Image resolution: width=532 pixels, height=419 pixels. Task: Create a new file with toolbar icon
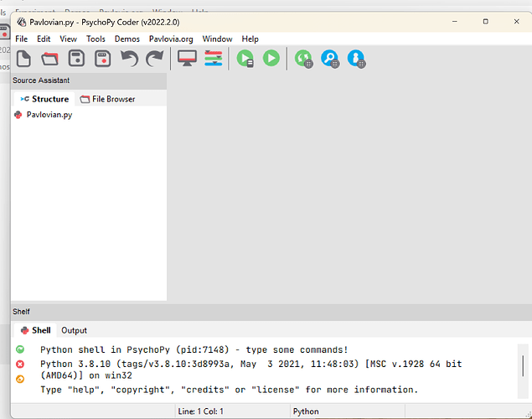tap(23, 59)
